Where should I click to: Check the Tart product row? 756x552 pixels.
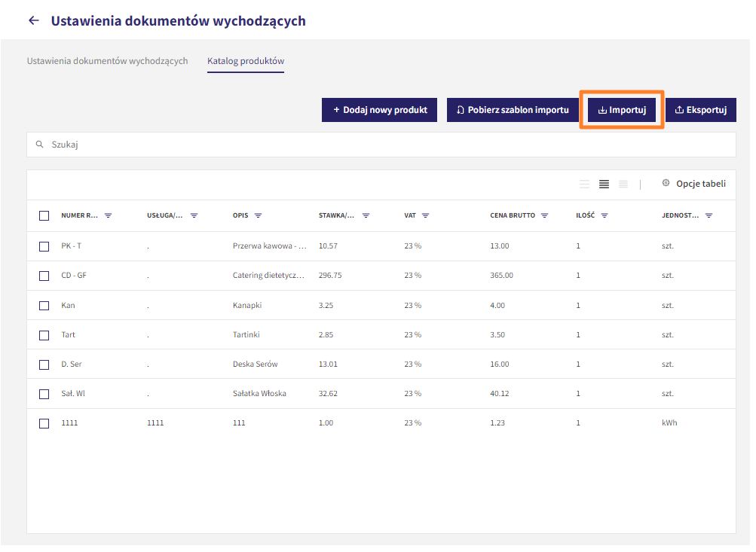click(44, 335)
